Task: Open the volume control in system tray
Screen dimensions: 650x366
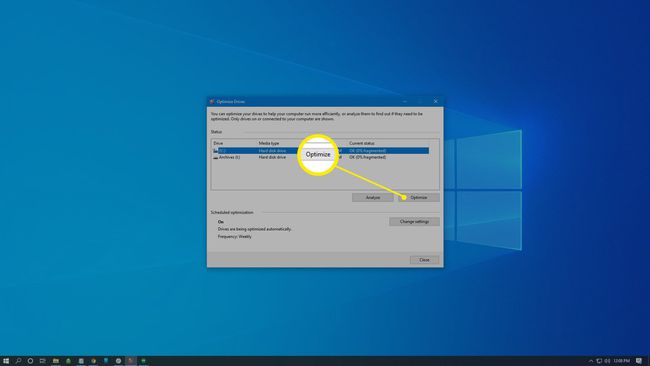Action: (607, 361)
